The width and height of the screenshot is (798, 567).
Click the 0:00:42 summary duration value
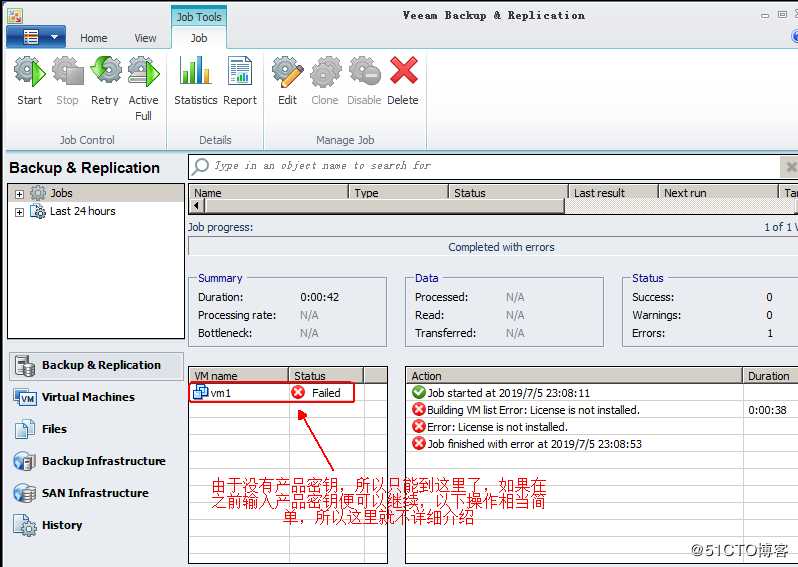pyautogui.click(x=320, y=297)
